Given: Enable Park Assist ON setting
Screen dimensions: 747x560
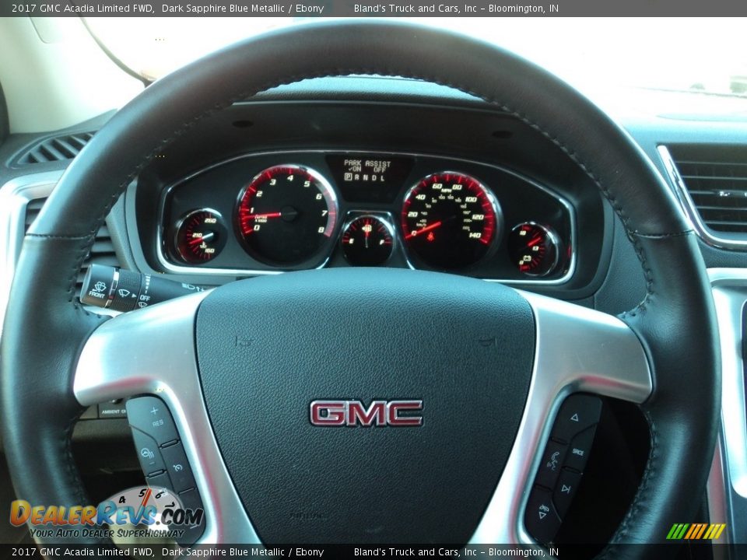Looking at the screenshot, I should [356, 169].
